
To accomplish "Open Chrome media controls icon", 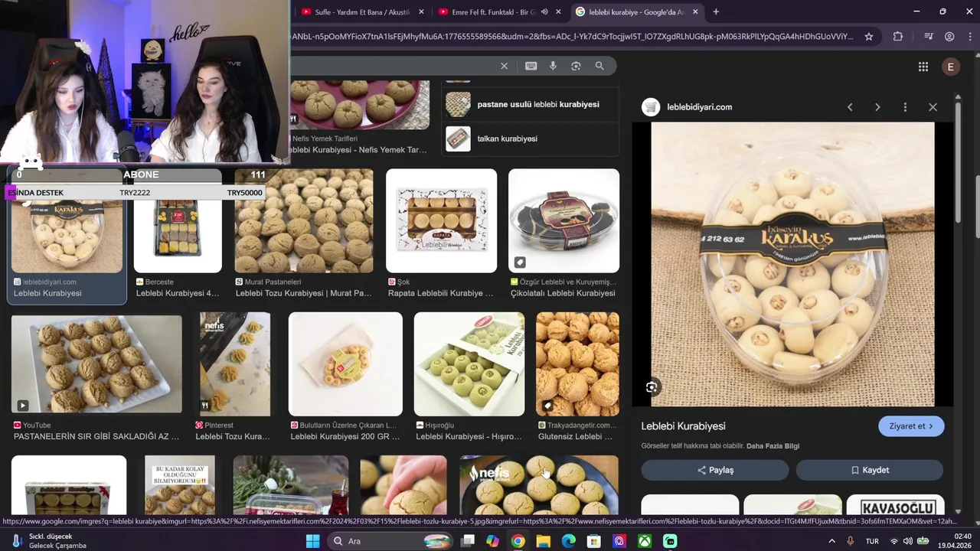I will tap(929, 36).
